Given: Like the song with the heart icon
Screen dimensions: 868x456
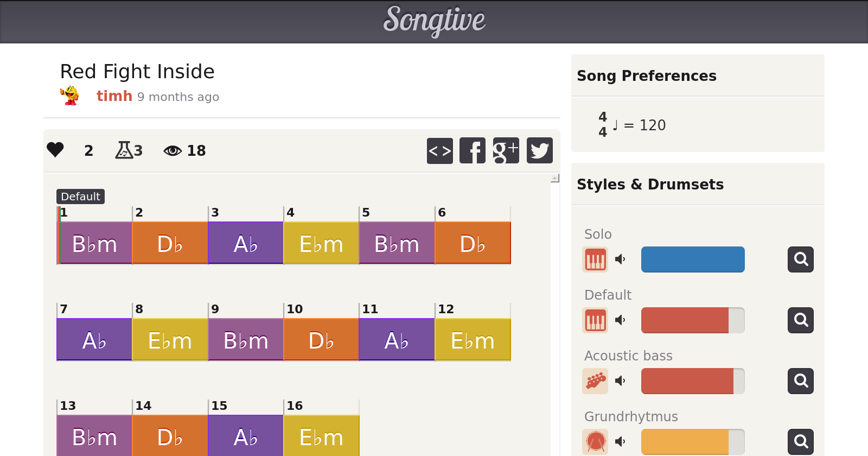Looking at the screenshot, I should (55, 150).
